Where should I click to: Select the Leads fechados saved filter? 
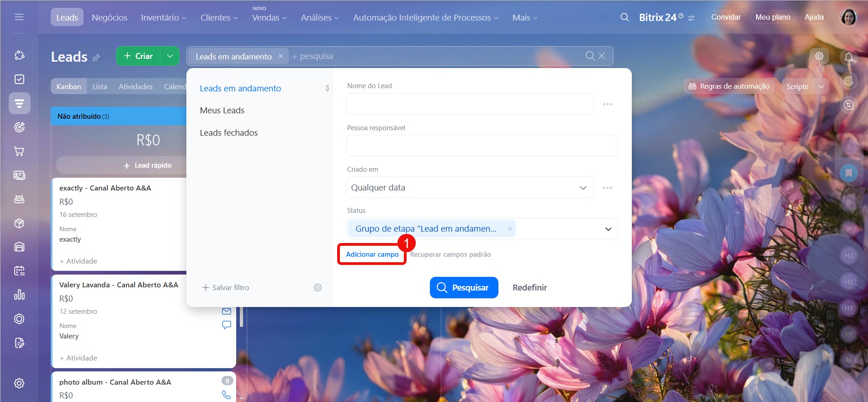pos(228,132)
